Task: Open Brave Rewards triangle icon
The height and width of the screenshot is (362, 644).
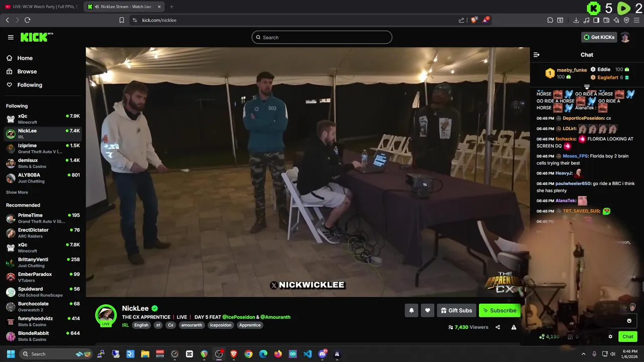Action: pos(486,20)
